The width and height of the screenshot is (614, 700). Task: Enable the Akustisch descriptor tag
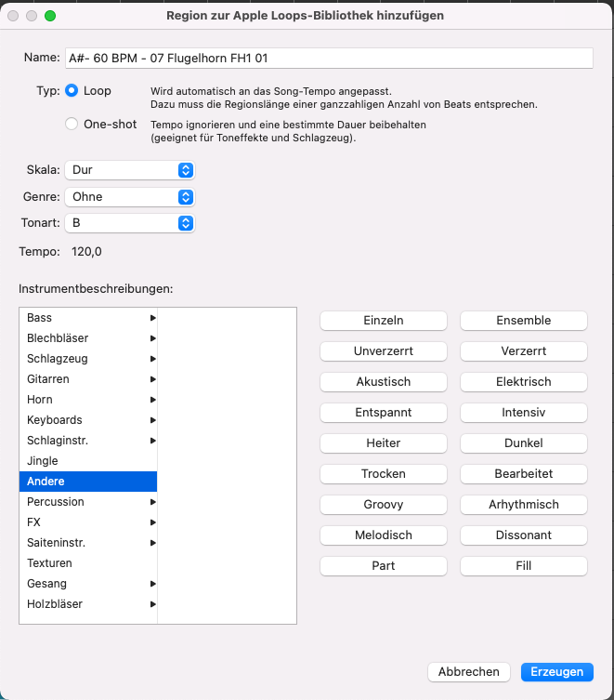384,382
